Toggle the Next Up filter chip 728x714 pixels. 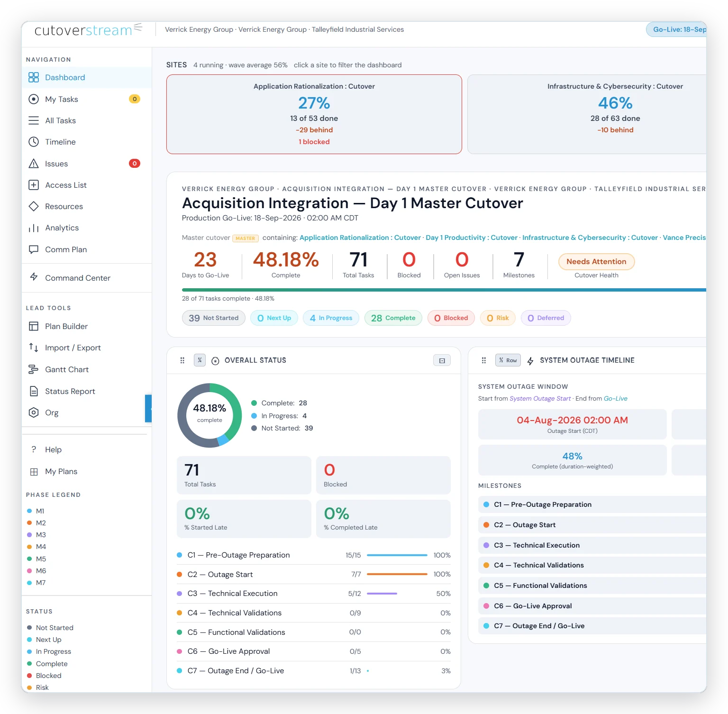click(274, 318)
